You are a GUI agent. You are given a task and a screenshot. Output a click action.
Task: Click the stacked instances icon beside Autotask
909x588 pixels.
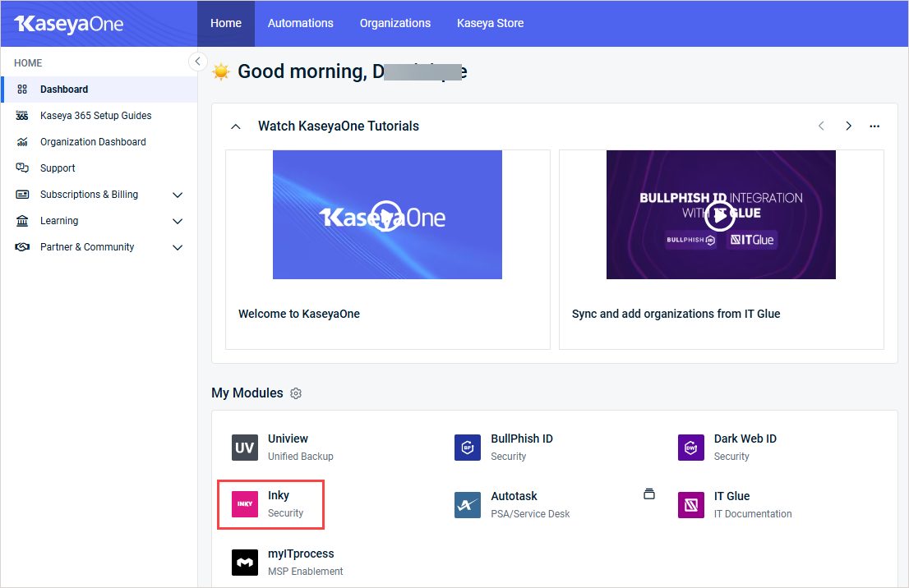coord(649,494)
